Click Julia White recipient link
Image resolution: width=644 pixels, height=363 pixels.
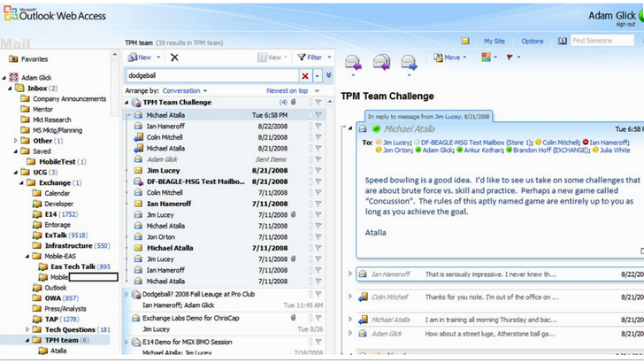[x=615, y=151]
